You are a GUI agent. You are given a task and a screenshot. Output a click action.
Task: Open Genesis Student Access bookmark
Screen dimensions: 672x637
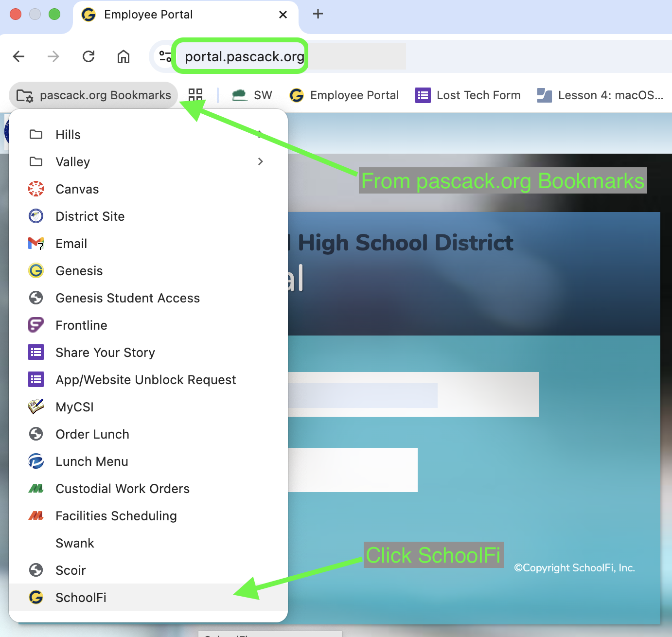point(148,298)
